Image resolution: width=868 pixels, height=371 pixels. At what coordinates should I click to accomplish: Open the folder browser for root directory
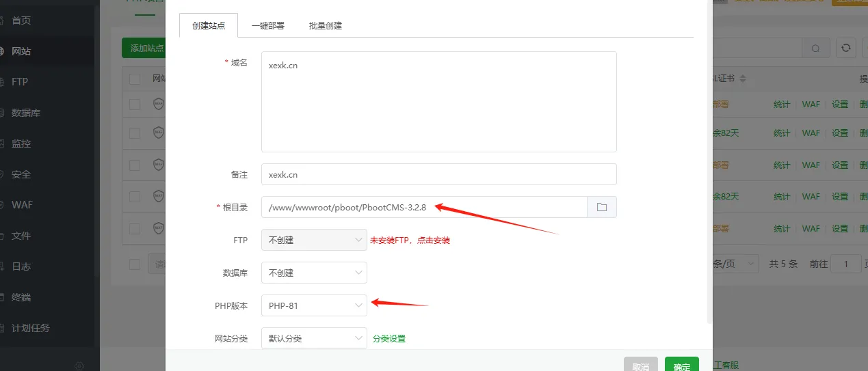[x=602, y=207]
